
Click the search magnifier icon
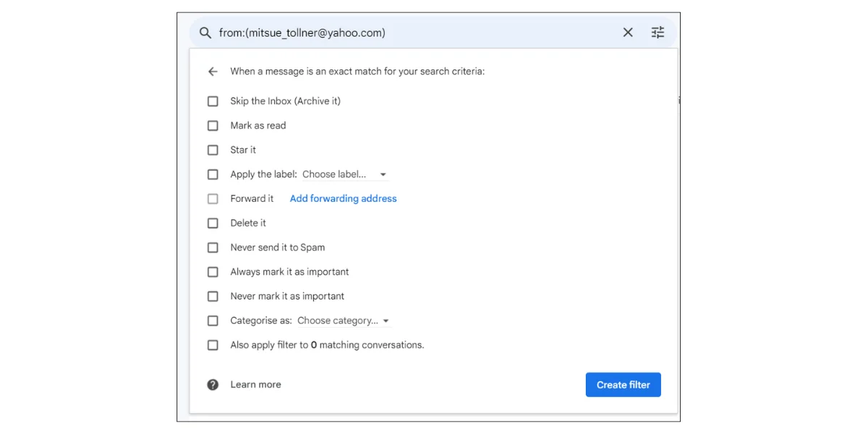205,33
